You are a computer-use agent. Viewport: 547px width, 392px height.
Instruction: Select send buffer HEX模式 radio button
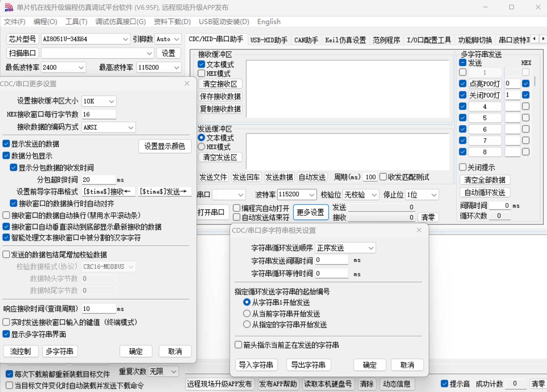coord(201,146)
